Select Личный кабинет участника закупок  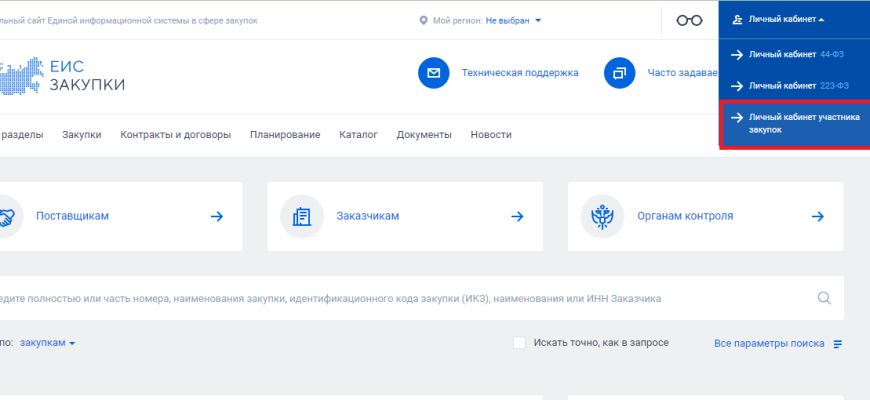pos(794,124)
